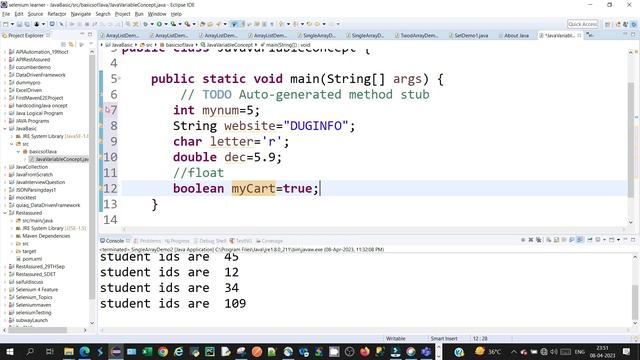The image size is (640, 360).
Task: Open the Console display selected dropdown
Action: pyautogui.click(x=604, y=240)
